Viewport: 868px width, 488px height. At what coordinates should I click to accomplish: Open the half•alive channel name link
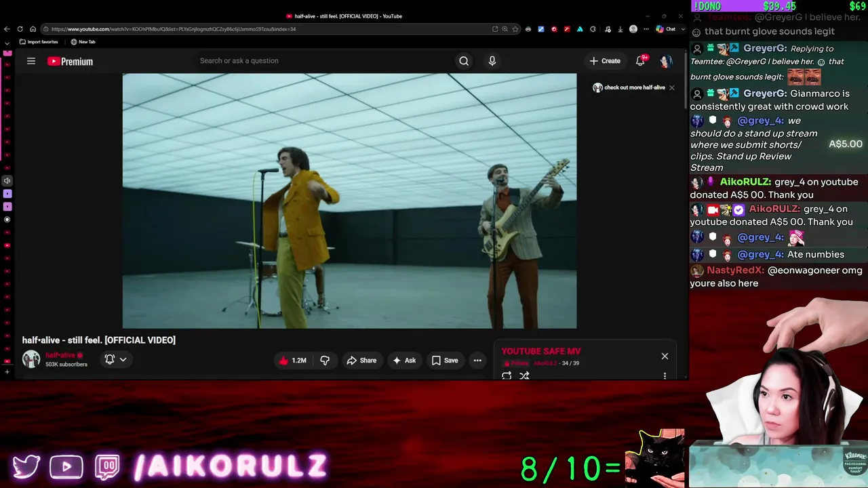point(60,355)
